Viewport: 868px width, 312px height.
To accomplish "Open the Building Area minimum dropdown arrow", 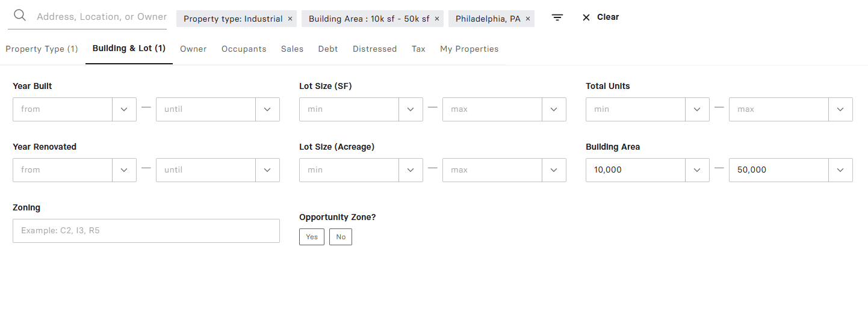I will (x=697, y=170).
